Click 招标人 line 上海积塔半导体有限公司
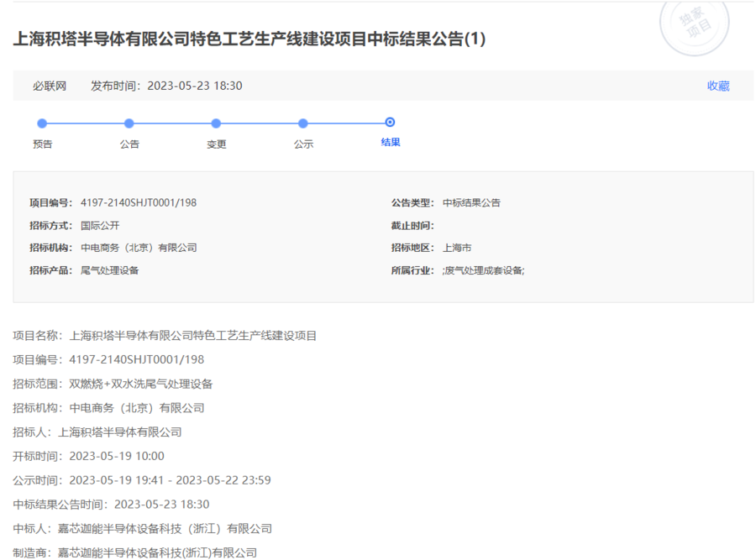The height and width of the screenshot is (560, 756). (97, 432)
